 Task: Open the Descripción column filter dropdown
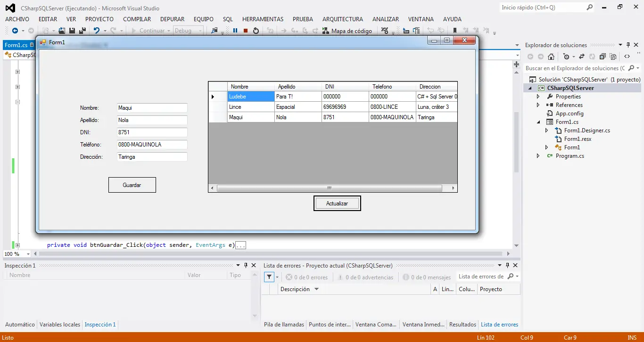pos(317,289)
